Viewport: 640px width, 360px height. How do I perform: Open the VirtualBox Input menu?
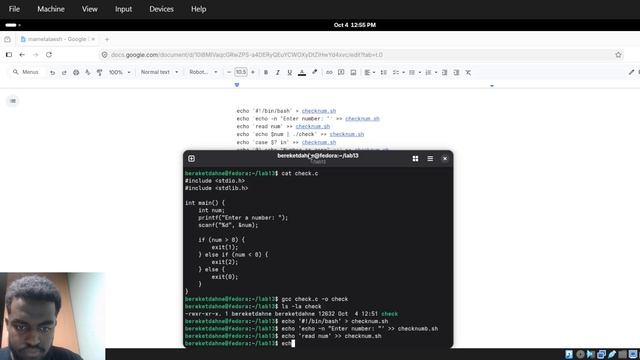pos(123,9)
